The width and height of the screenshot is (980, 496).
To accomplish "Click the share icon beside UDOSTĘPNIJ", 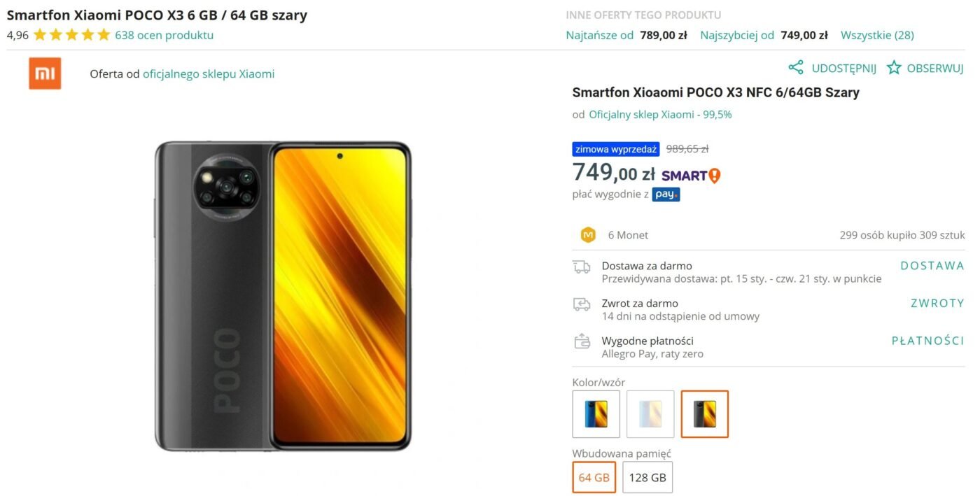I will point(796,68).
